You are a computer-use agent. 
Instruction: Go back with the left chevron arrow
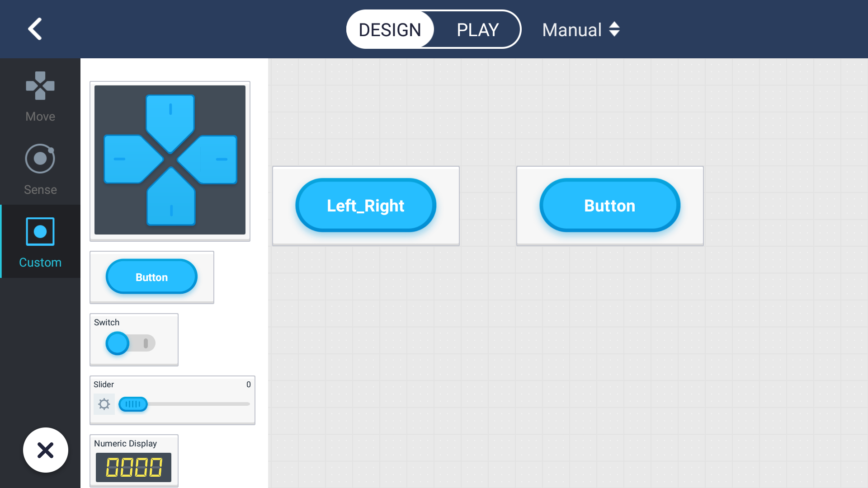pos(35,29)
